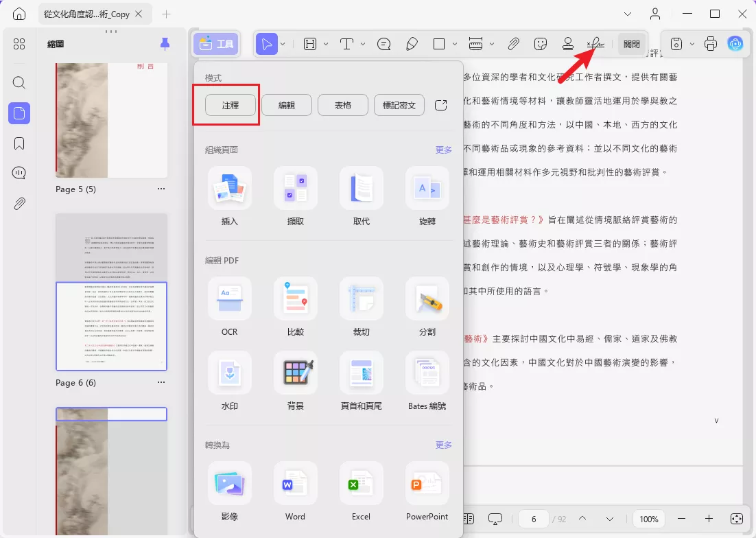Open the 背景 background tool
Viewport: 756px width, 538px height.
296,382
